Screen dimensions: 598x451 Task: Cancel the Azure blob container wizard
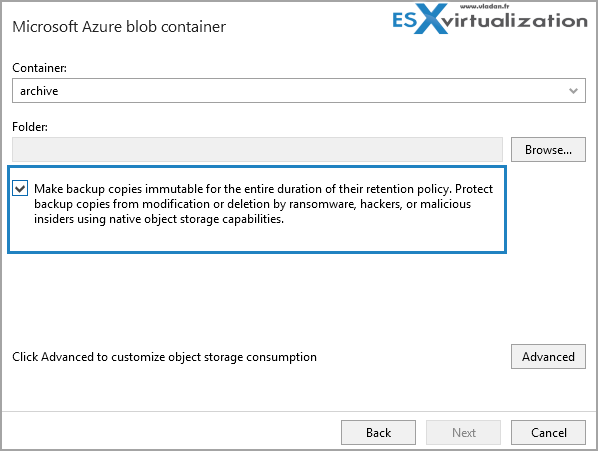tap(548, 432)
